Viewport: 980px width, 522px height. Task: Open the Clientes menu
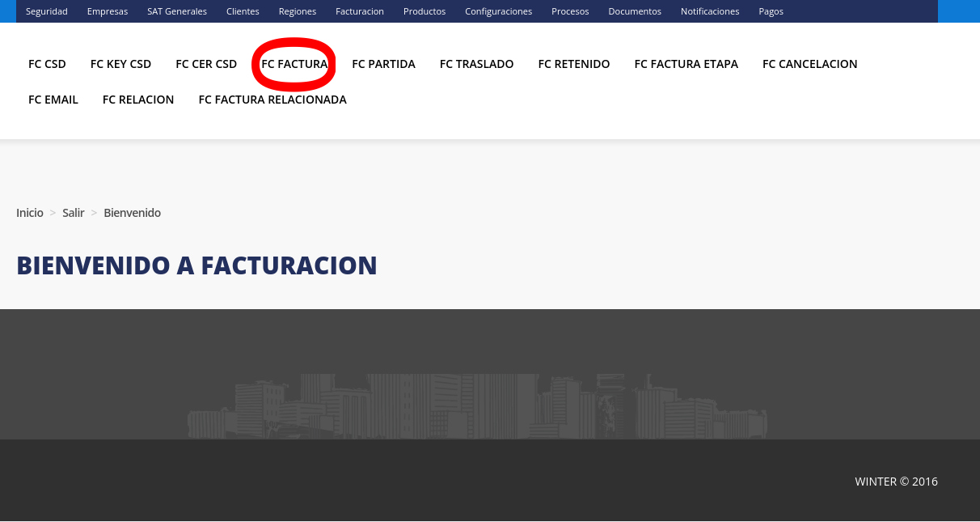[x=243, y=11]
